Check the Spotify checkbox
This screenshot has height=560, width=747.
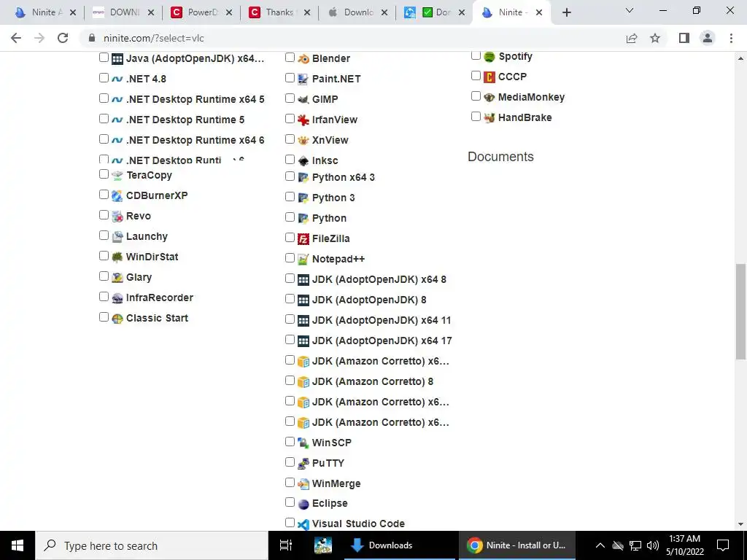[x=476, y=55]
